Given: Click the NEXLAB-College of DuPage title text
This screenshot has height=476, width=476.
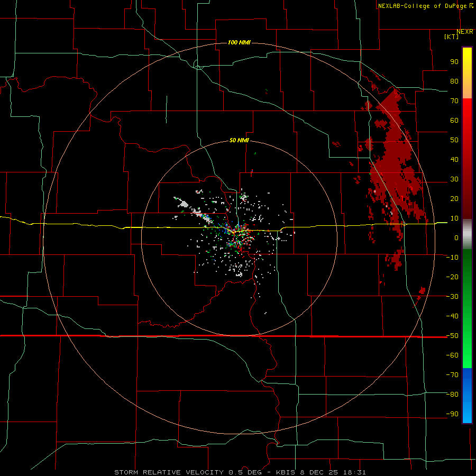Looking at the screenshot, I should (x=422, y=6).
